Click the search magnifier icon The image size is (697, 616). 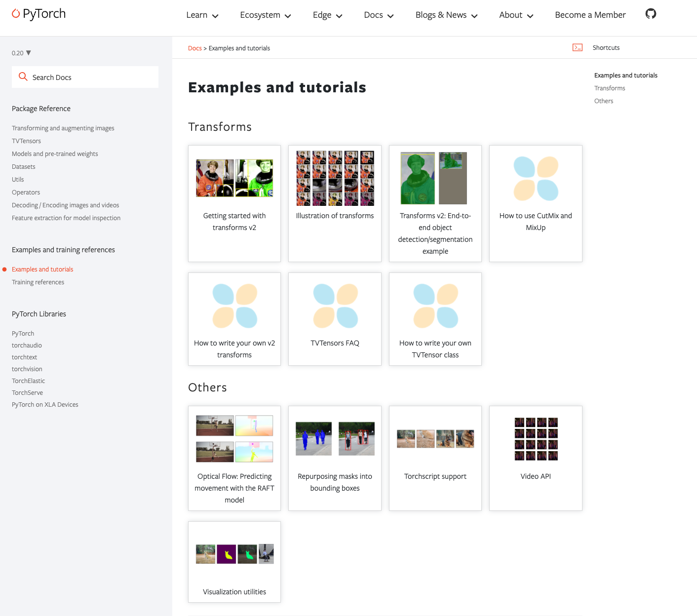(x=23, y=77)
